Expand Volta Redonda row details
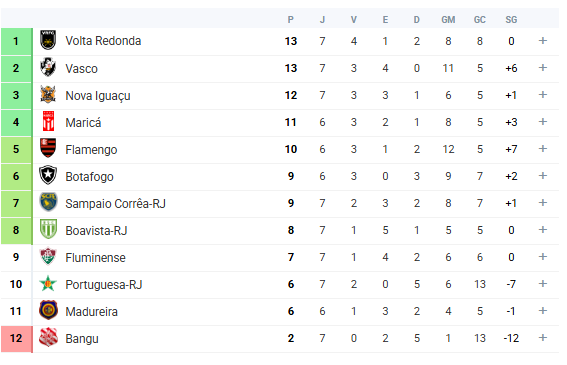This screenshot has width=567, height=365. coord(542,41)
